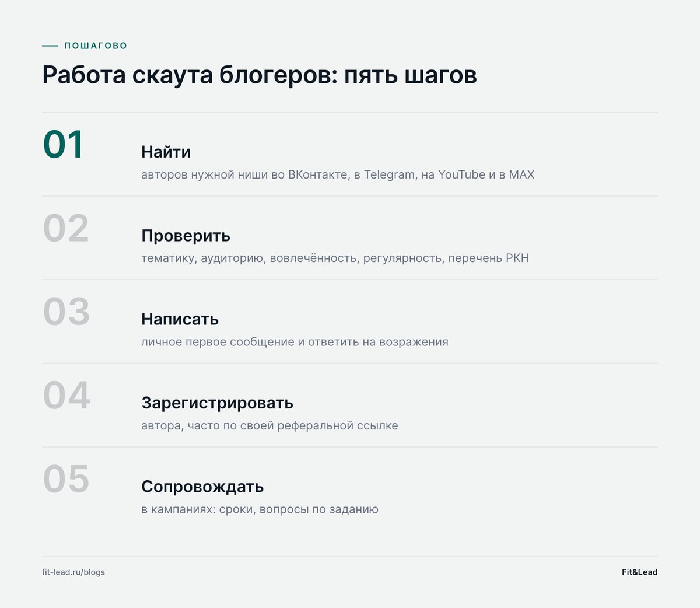This screenshot has height=608, width=700.
Task: Select the step title "Написать"
Action: tap(180, 319)
